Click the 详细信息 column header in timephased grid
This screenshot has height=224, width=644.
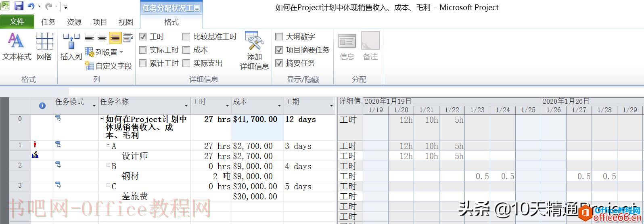(350, 106)
